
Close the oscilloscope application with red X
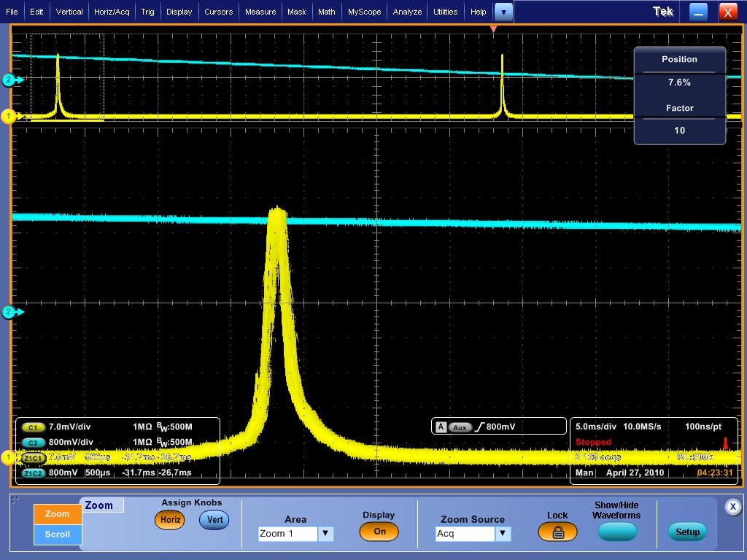[x=728, y=12]
